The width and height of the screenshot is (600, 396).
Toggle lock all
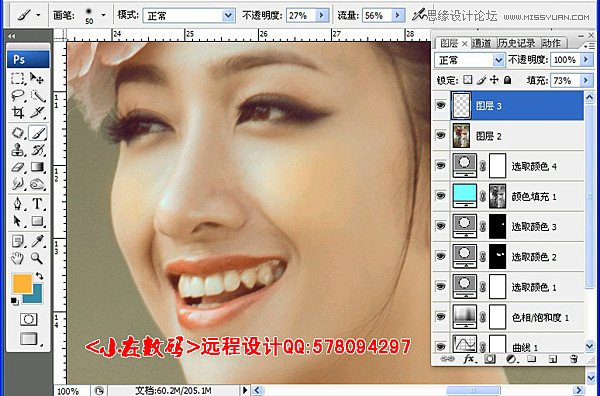click(x=507, y=80)
